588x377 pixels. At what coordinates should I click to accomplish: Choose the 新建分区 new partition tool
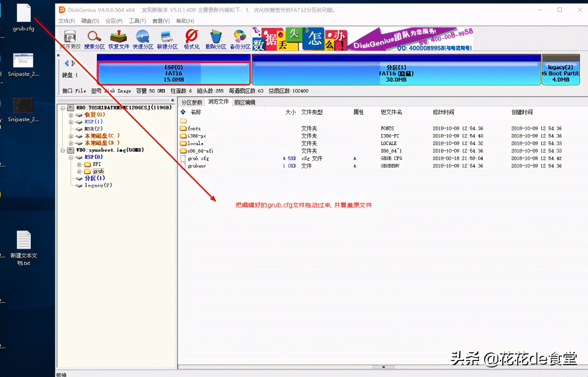[167, 39]
